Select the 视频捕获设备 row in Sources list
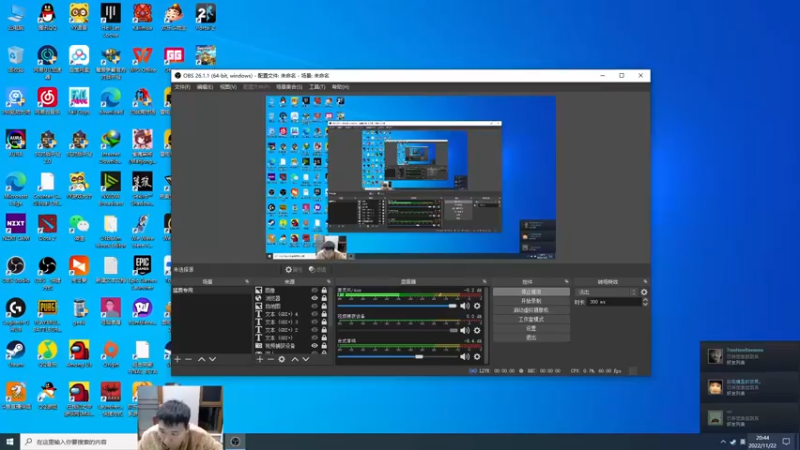Image resolution: width=800 pixels, height=450 pixels. pyautogui.click(x=291, y=345)
